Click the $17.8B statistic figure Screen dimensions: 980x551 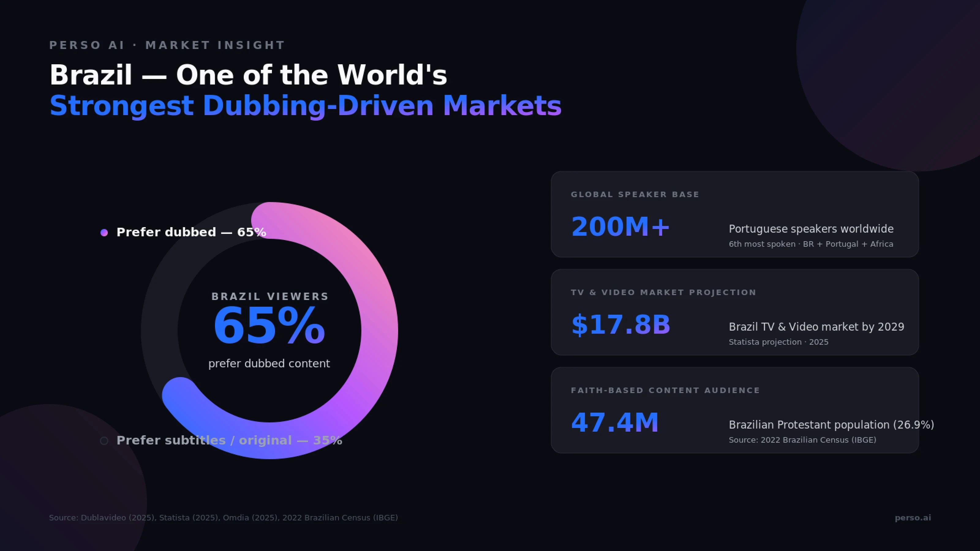click(621, 325)
